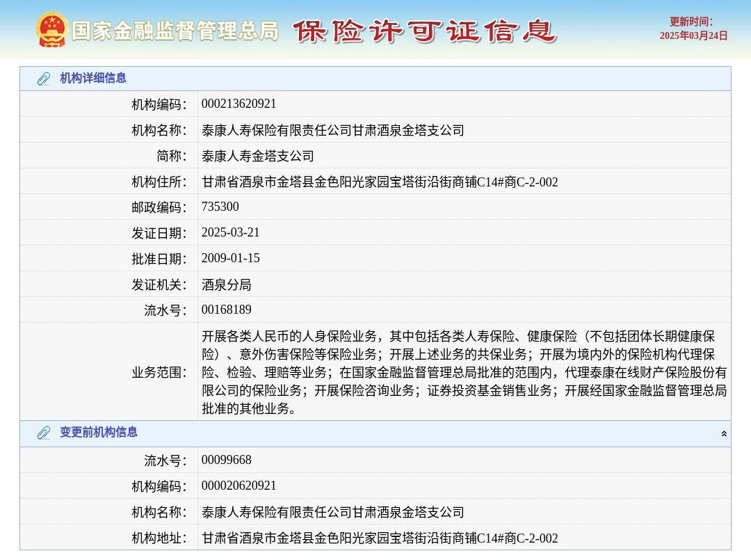Click the 机构详细信息 section header
The width and height of the screenshot is (751, 560).
pyautogui.click(x=375, y=79)
